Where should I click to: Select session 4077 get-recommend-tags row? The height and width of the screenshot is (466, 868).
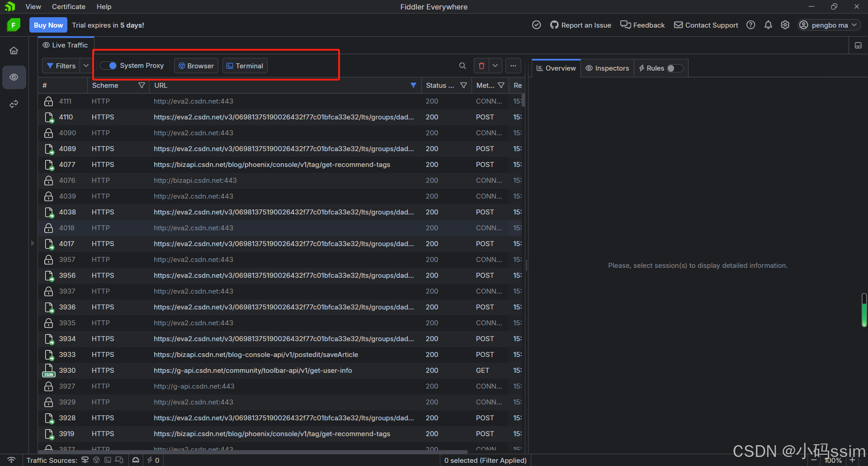point(280,165)
